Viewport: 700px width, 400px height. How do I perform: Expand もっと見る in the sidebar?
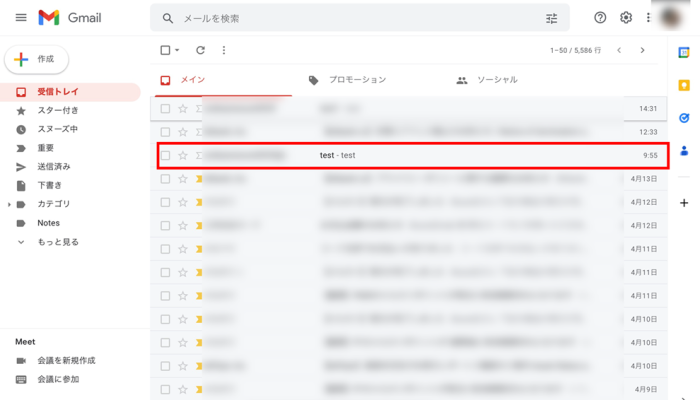(21, 242)
